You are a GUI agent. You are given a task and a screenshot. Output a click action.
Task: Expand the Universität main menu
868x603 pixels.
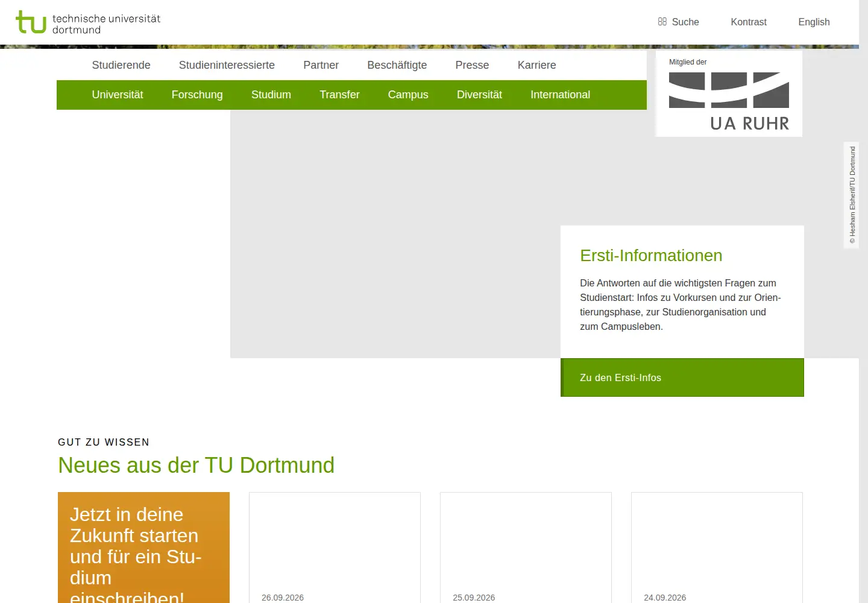(x=118, y=95)
